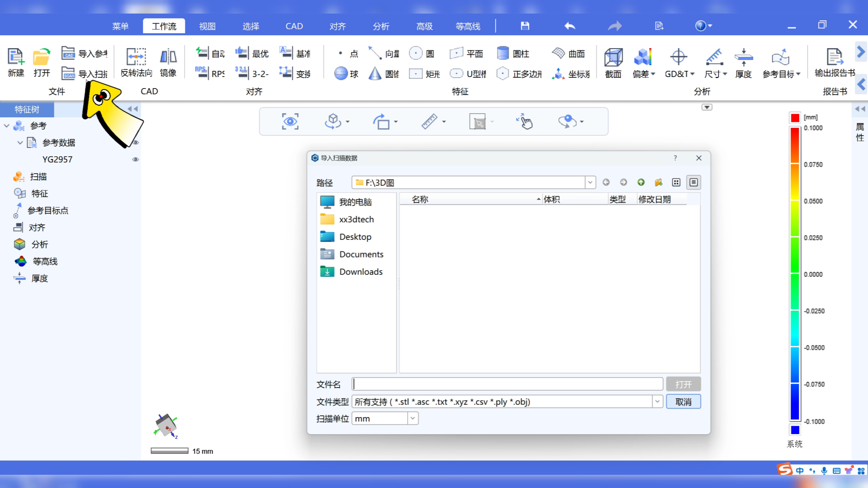This screenshot has width=868, height=488.
Task: Click the Undo arrow icon
Action: coord(570,26)
